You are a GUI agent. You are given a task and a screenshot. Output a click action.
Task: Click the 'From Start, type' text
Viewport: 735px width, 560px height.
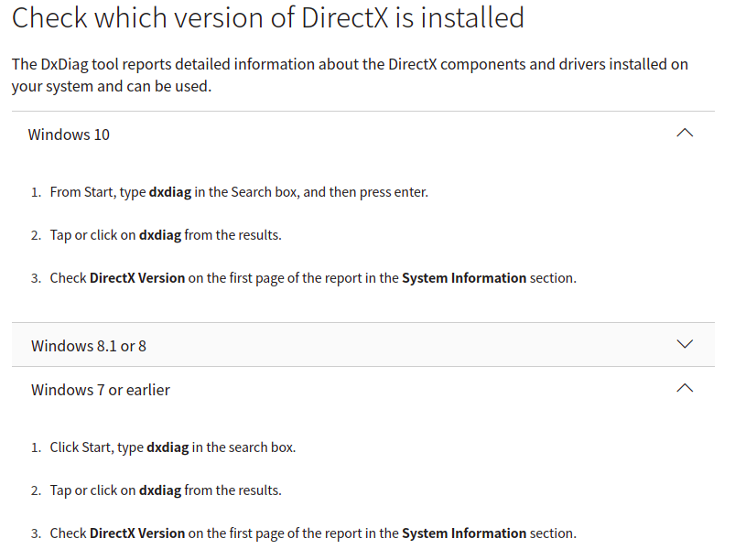(98, 192)
